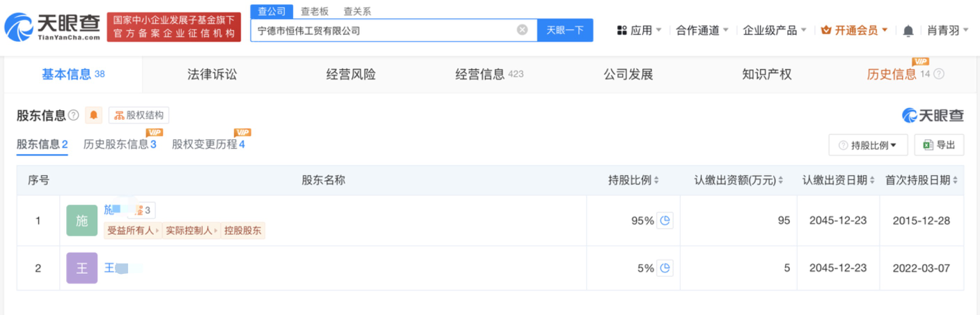The image size is (980, 315).
Task: Select the 知识产权 tab
Action: click(767, 75)
